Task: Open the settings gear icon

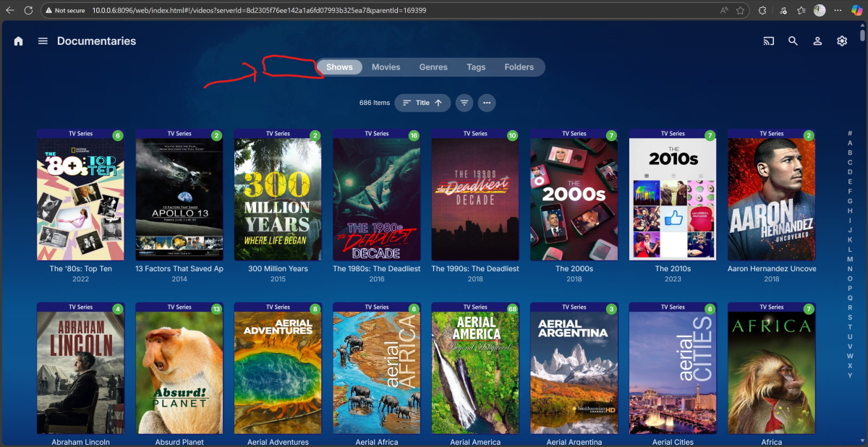Action: point(842,41)
